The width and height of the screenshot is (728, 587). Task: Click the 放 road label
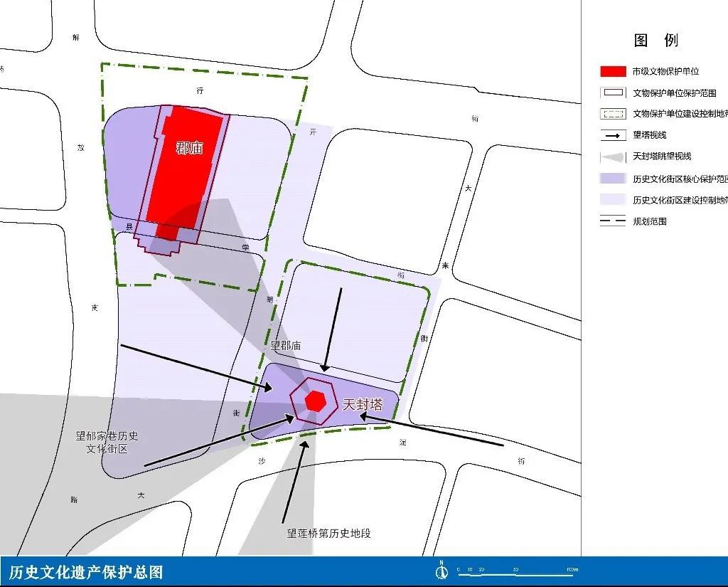[x=81, y=147]
